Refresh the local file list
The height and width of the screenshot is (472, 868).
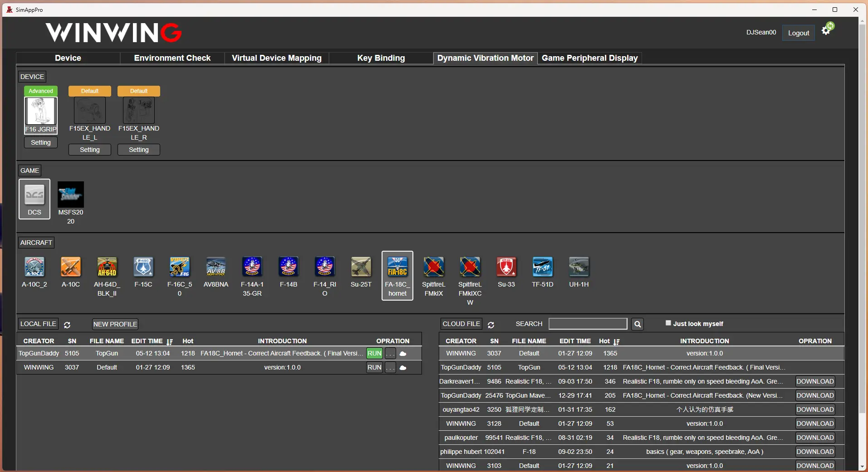click(67, 325)
